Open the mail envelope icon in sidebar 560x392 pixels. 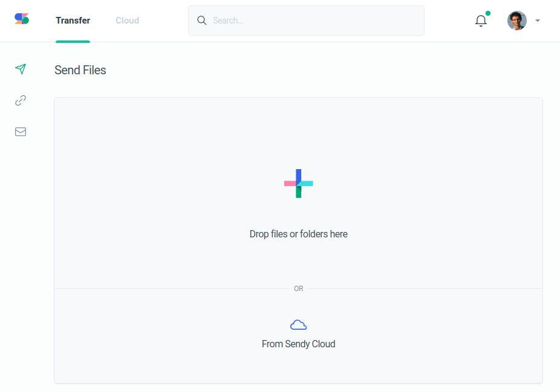[x=21, y=132]
